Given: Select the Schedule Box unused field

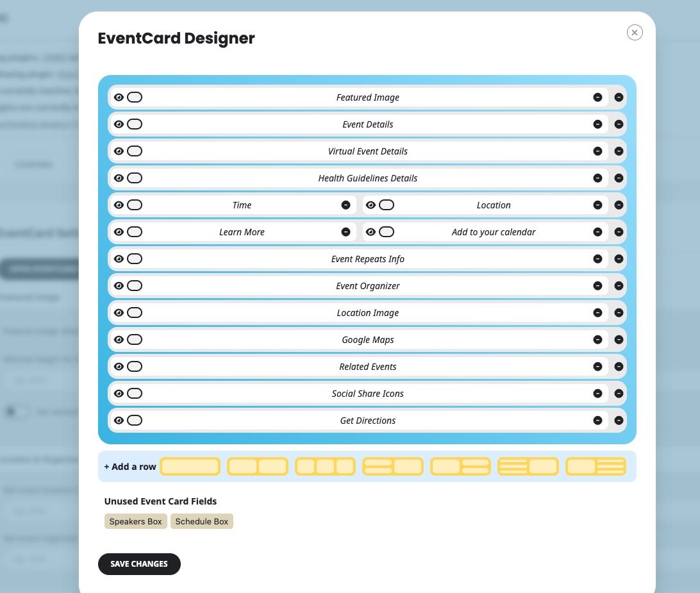Looking at the screenshot, I should click(202, 521).
